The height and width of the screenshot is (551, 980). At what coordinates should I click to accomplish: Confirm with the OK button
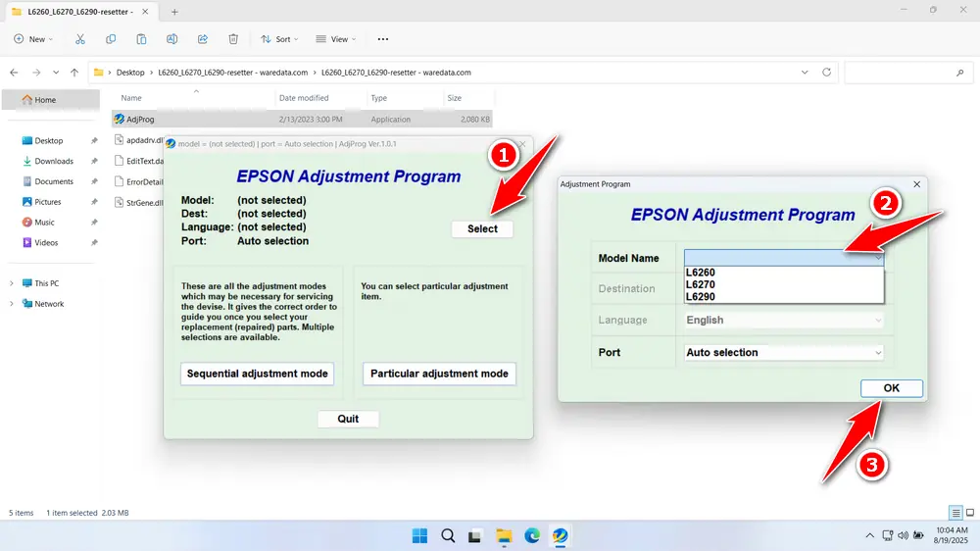pyautogui.click(x=891, y=388)
